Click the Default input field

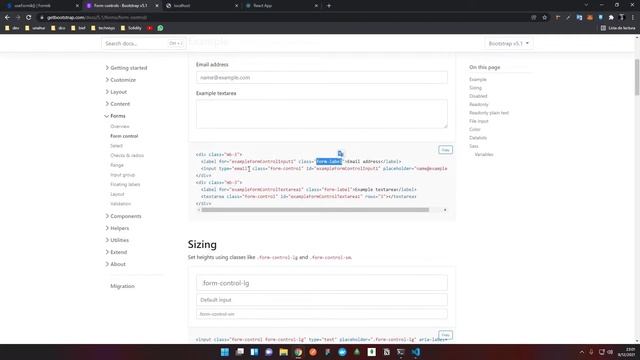pos(322,300)
